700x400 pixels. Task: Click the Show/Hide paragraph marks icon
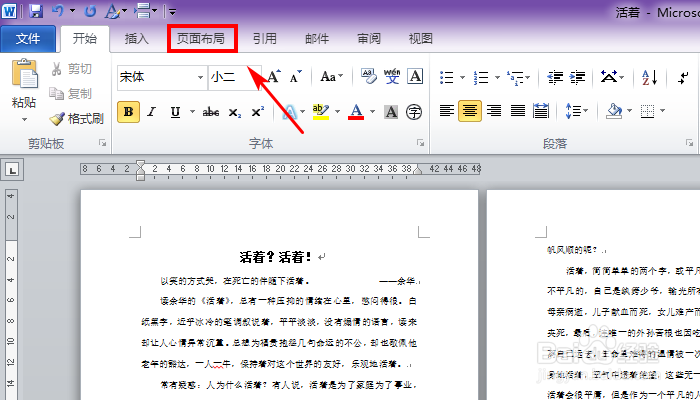click(683, 77)
